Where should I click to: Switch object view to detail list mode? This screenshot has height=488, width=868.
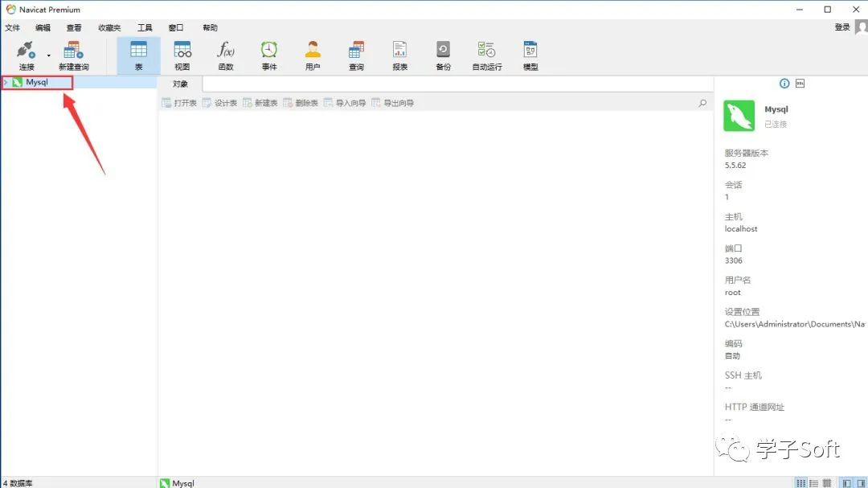click(x=826, y=482)
